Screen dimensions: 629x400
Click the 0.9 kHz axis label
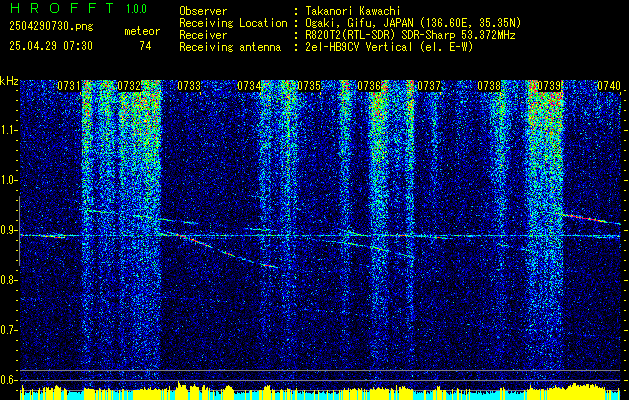[x=8, y=230]
